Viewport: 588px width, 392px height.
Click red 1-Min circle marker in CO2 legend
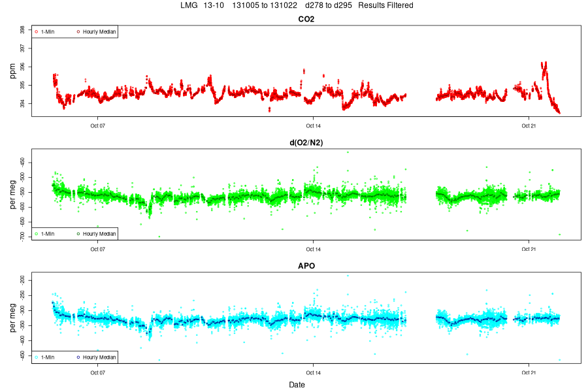(x=37, y=32)
